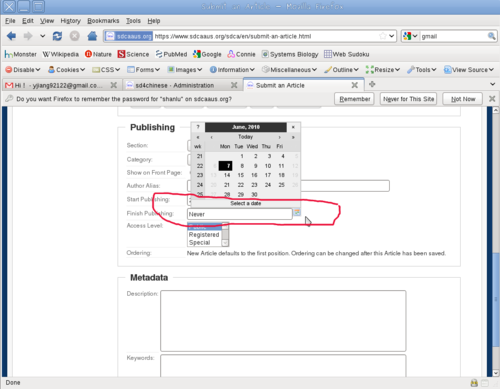The width and height of the screenshot is (500, 389).
Task: Open the Outline developer toolbar menu
Action: 342,70
